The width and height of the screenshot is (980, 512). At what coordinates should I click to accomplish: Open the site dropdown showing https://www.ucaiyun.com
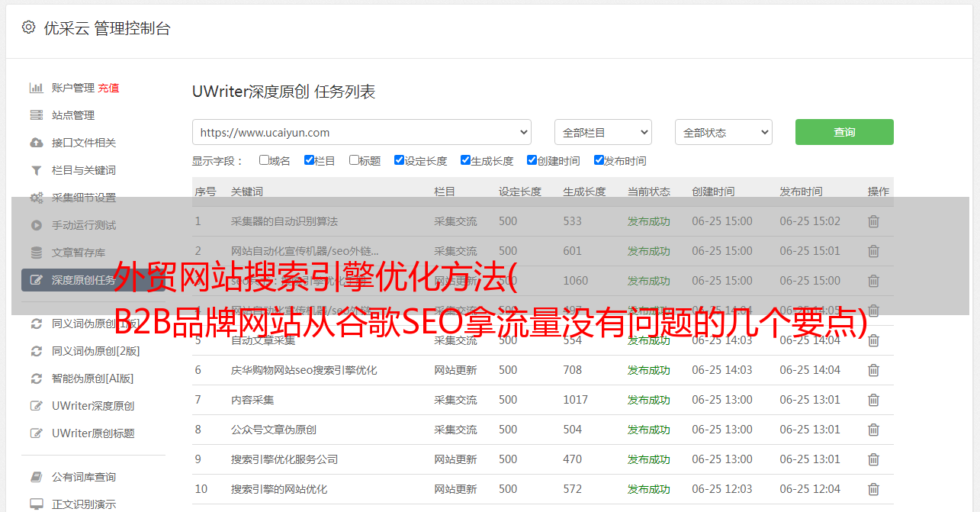click(x=361, y=132)
